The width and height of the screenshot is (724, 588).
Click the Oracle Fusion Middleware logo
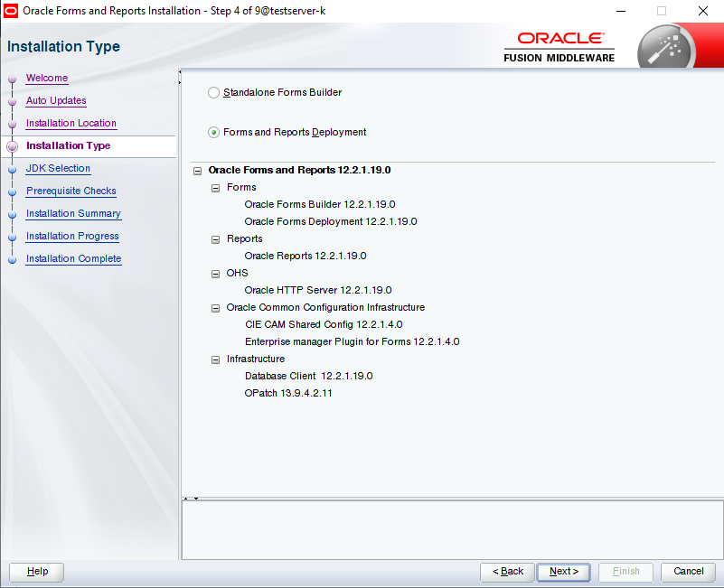point(559,47)
